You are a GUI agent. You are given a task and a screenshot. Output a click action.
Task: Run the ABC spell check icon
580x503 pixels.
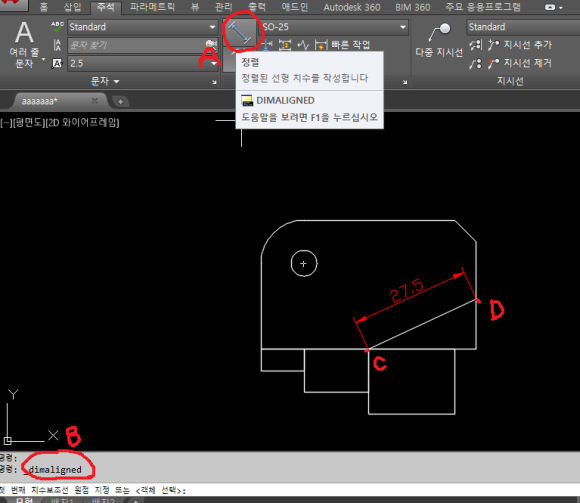[x=57, y=27]
